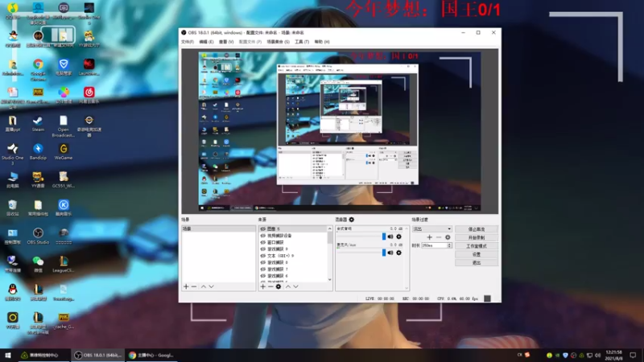
Task: Open OBS 设置 button
Action: pyautogui.click(x=477, y=254)
